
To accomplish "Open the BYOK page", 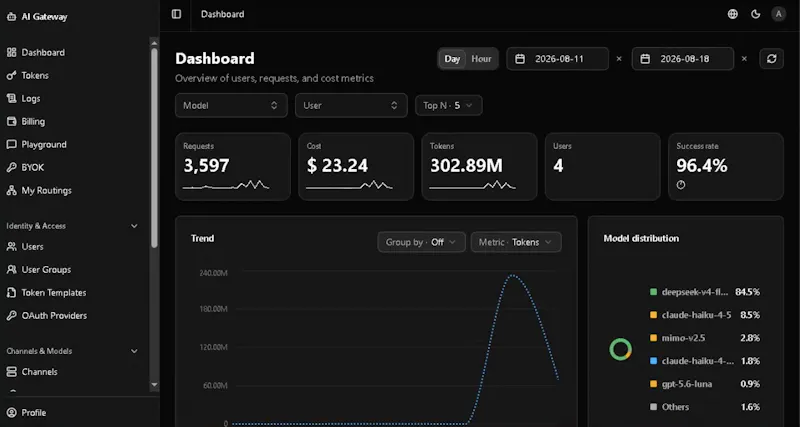I will pos(33,167).
